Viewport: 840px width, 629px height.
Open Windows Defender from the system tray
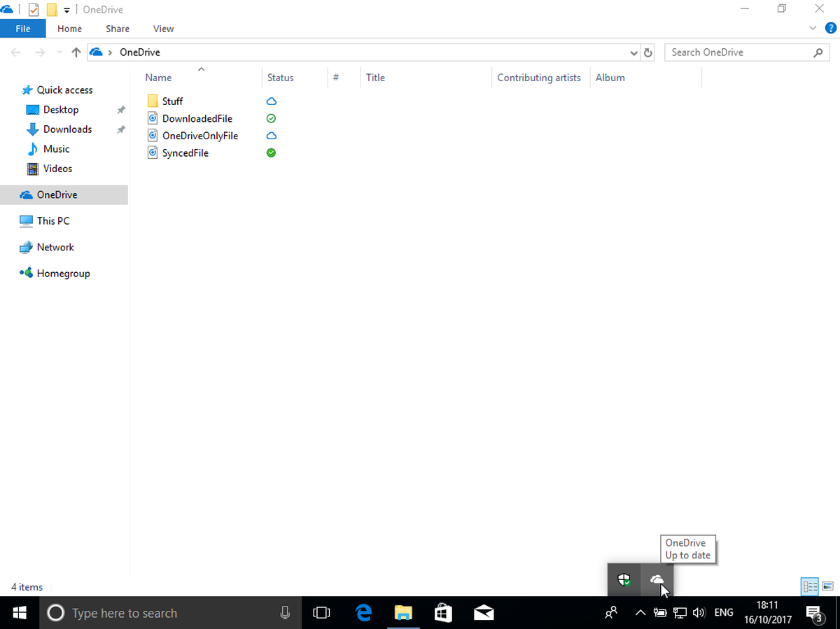[x=623, y=579]
